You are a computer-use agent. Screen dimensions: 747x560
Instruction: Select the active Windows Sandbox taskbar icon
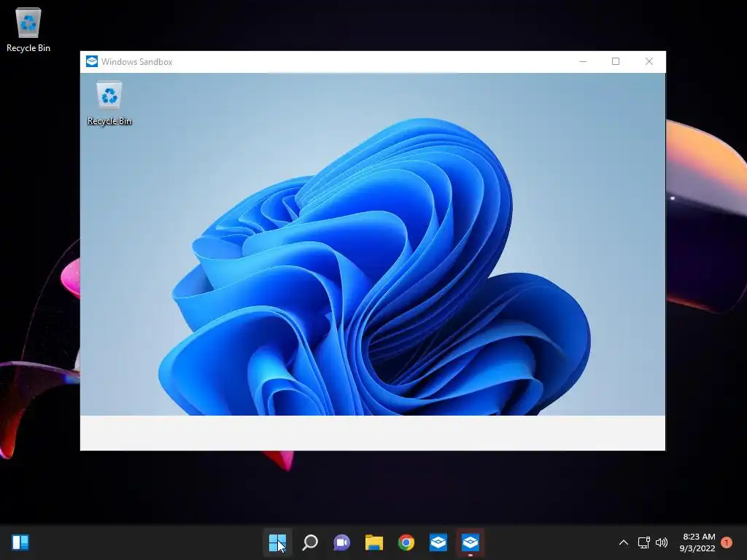(x=471, y=542)
